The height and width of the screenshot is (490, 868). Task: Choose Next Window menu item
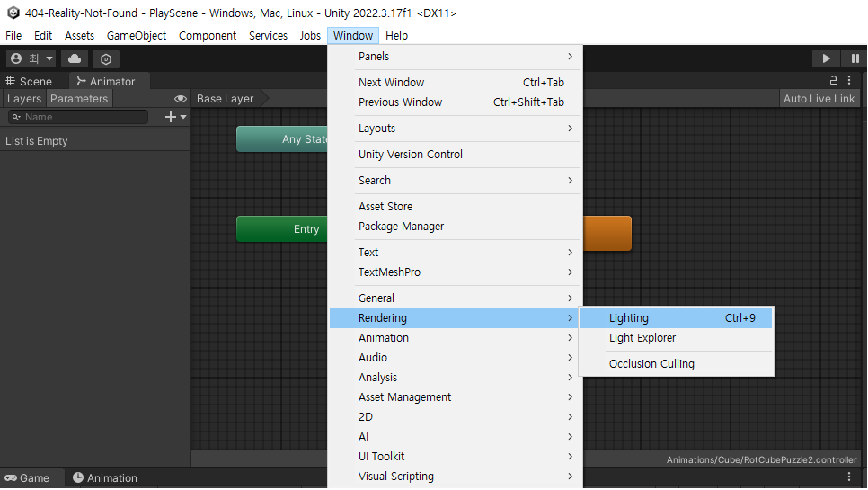(x=456, y=83)
